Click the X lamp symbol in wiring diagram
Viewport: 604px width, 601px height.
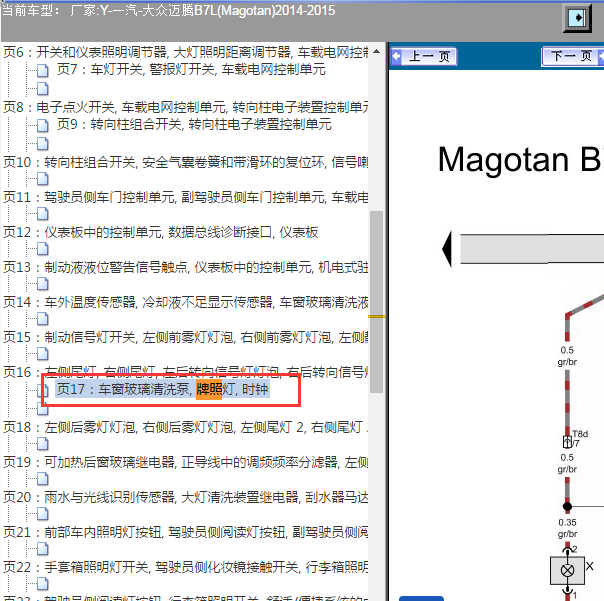pyautogui.click(x=567, y=570)
